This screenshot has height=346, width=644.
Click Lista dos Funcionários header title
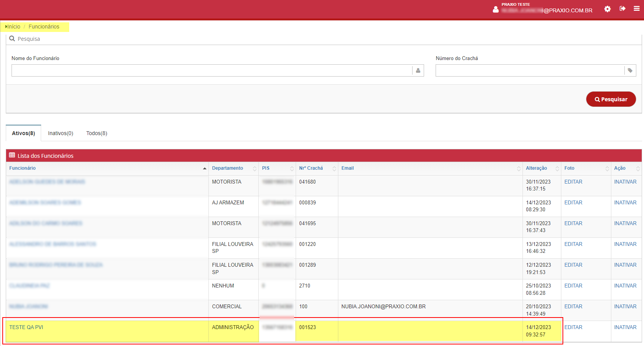click(x=45, y=155)
